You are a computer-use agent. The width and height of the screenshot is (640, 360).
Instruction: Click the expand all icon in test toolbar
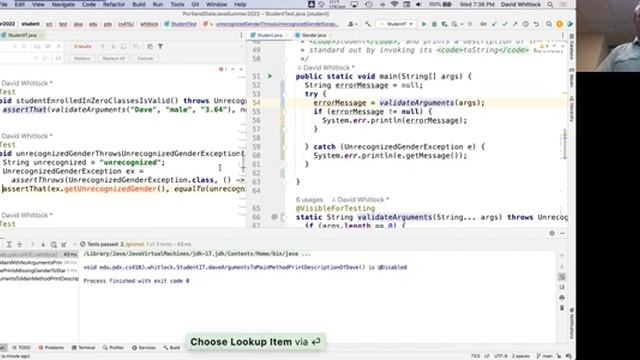[x=9, y=244]
